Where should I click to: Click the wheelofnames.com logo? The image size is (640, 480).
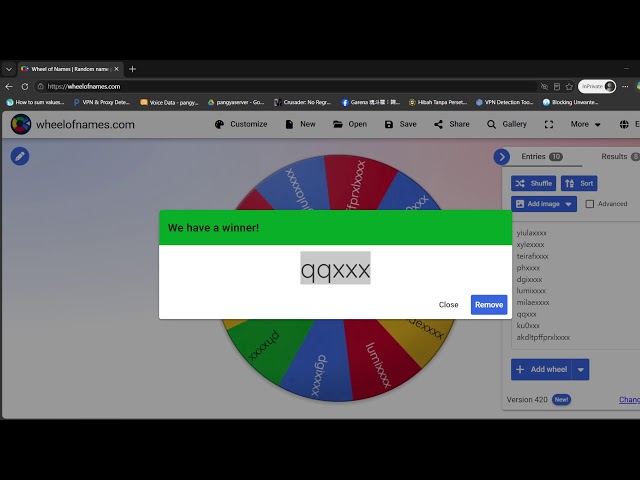73,124
